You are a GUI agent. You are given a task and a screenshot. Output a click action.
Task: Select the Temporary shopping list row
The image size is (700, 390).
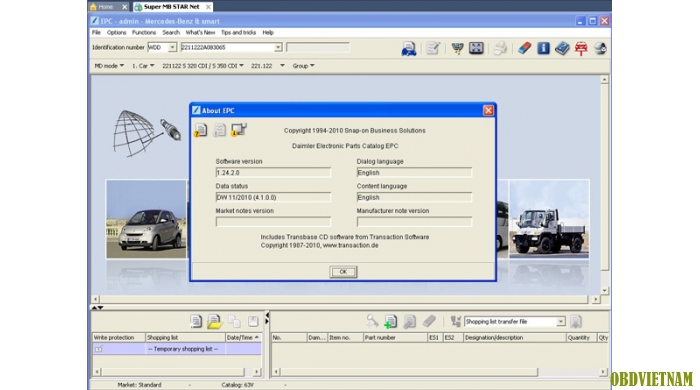[x=177, y=349]
